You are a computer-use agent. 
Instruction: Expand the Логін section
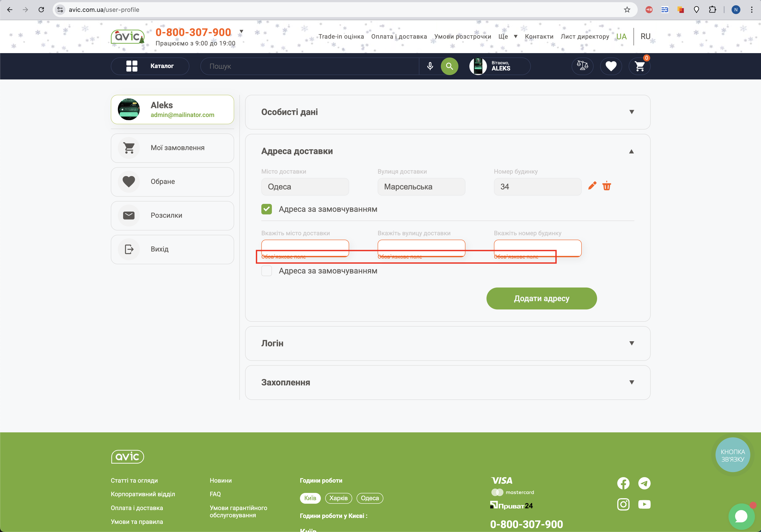[631, 343]
